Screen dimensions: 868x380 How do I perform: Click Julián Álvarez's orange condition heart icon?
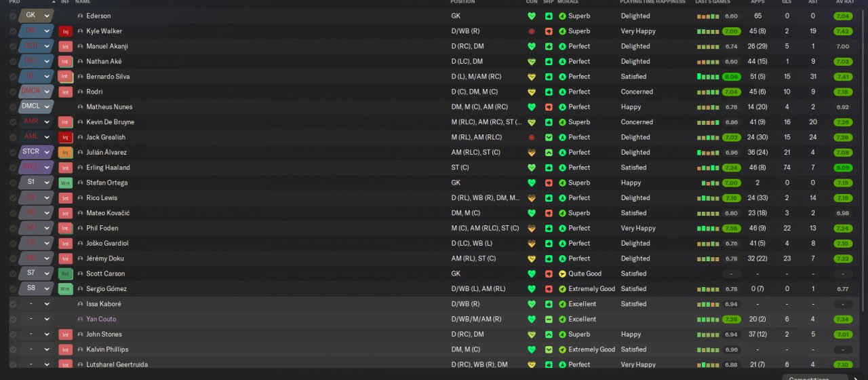532,153
